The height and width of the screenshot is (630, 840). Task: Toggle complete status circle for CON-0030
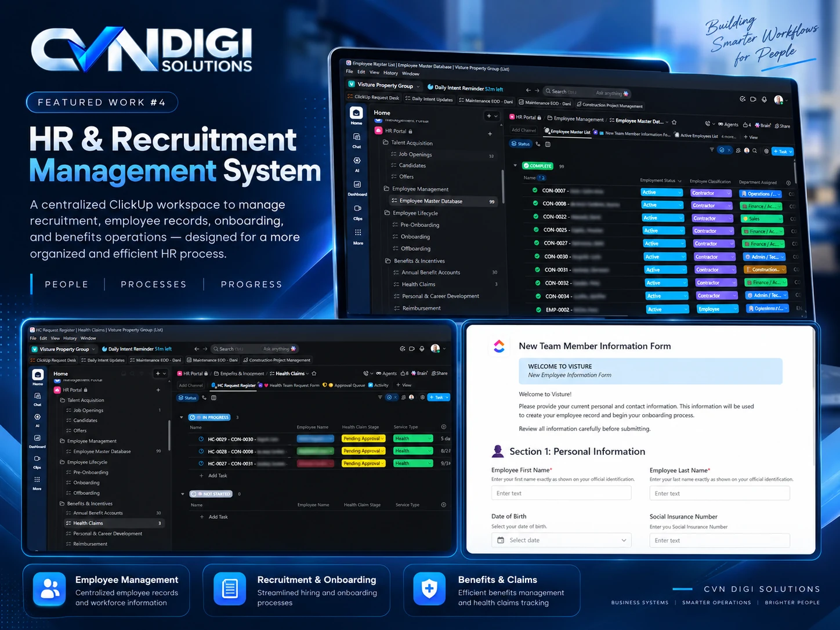pyautogui.click(x=537, y=256)
